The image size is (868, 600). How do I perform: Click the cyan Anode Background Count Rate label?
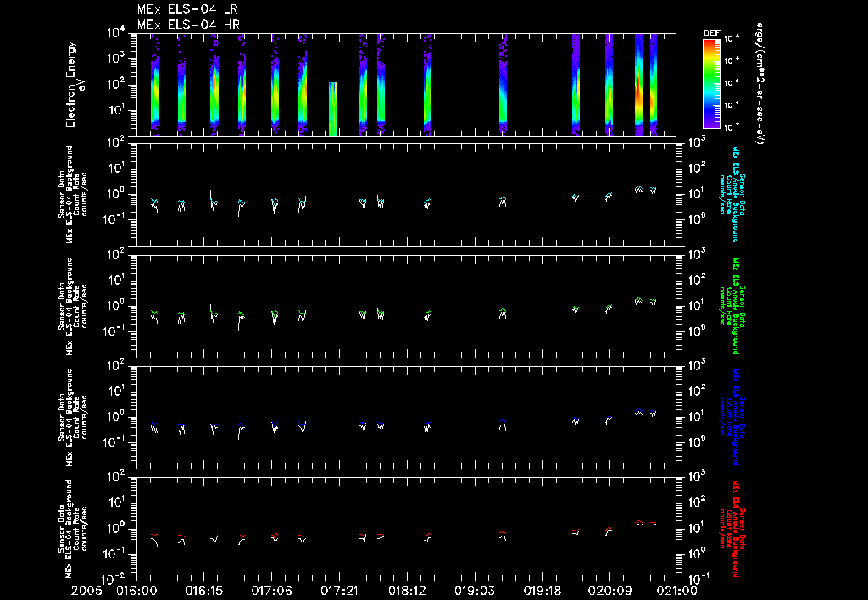pyautogui.click(x=731, y=194)
